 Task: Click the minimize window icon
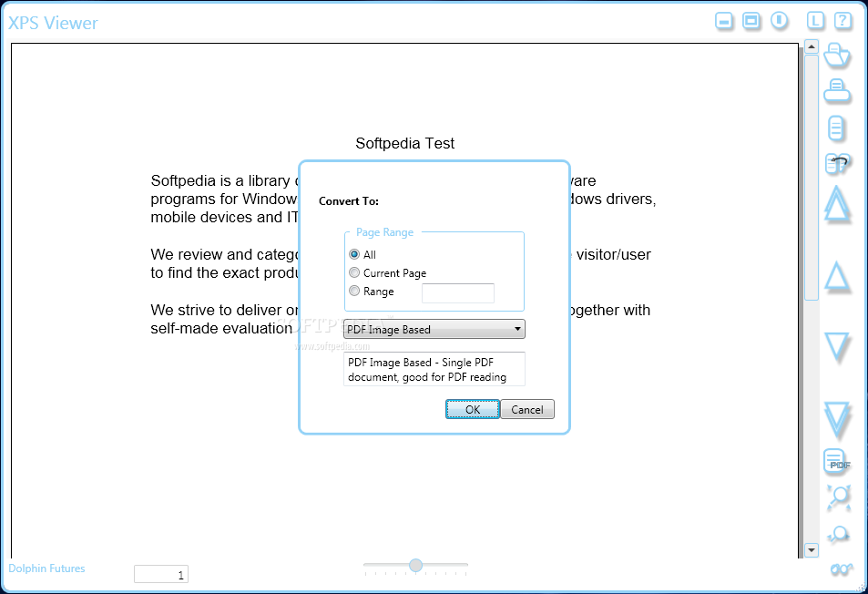click(x=723, y=21)
